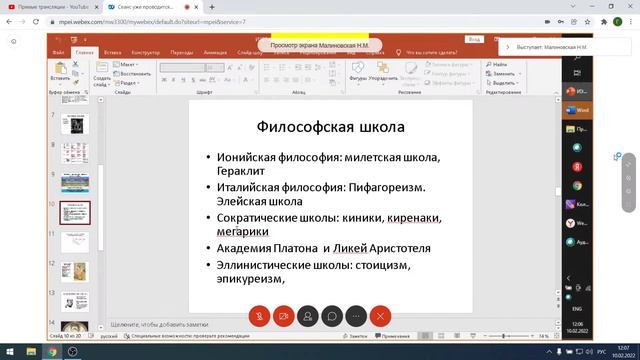The height and width of the screenshot is (360, 640).
Task: Open the Arrange (Упорядочить) dropdown
Action: [383, 72]
